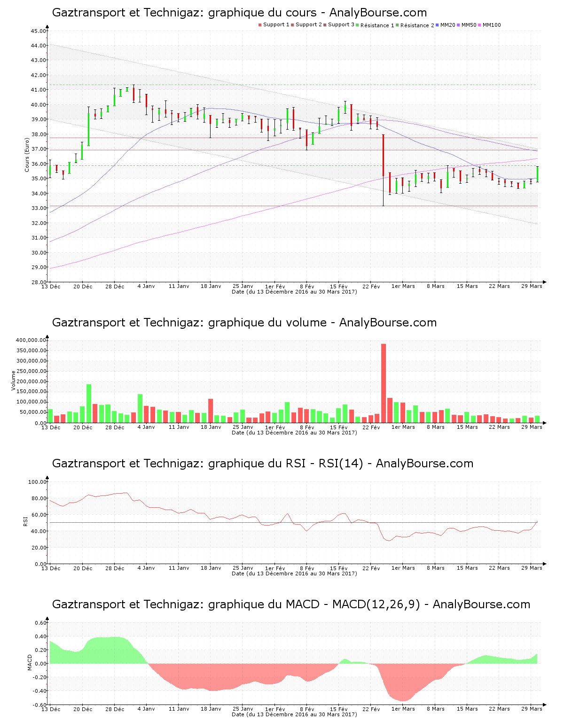
Task: Select the Support 3 legend label
Action: click(x=341, y=25)
